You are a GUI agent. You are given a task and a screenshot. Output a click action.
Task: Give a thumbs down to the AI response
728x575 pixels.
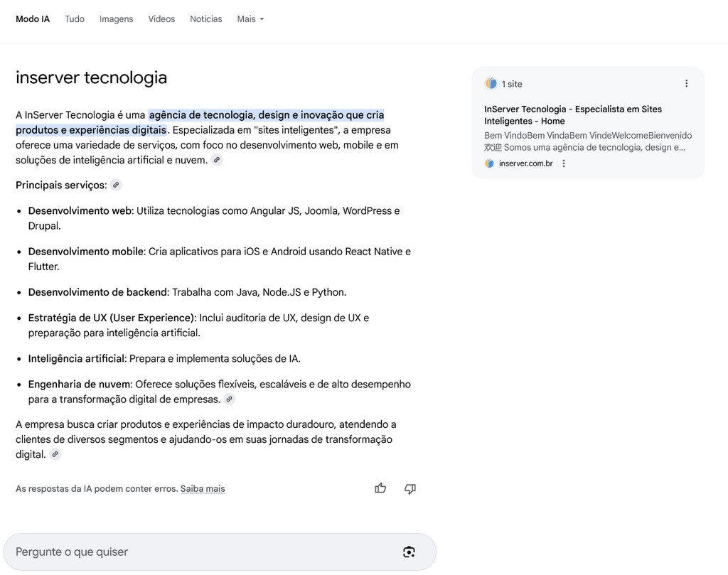click(x=410, y=488)
